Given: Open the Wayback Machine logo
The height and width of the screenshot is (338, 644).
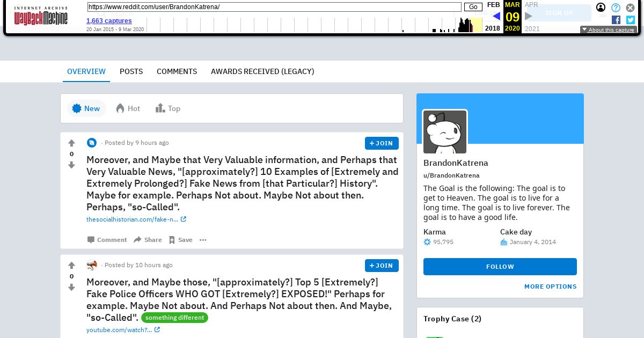Looking at the screenshot, I should [41, 16].
